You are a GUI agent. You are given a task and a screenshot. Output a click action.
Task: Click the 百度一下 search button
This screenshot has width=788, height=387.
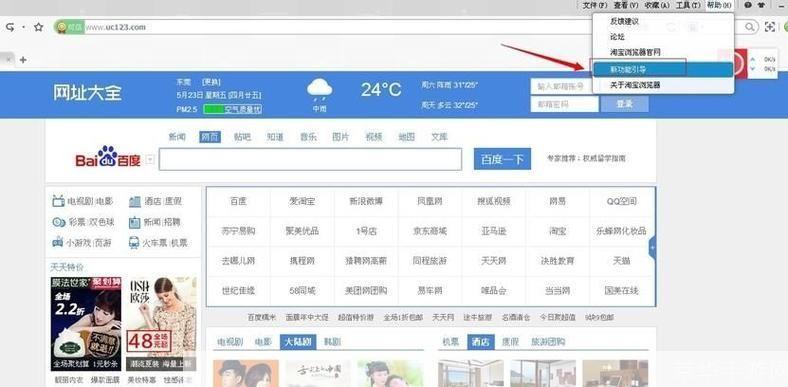click(x=502, y=159)
